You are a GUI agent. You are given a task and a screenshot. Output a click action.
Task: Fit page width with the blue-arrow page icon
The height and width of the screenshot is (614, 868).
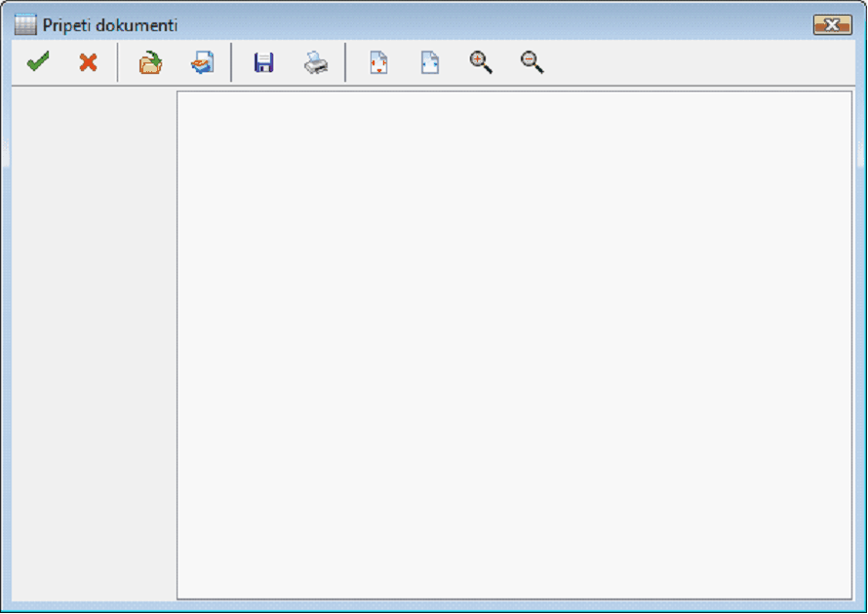coord(430,62)
